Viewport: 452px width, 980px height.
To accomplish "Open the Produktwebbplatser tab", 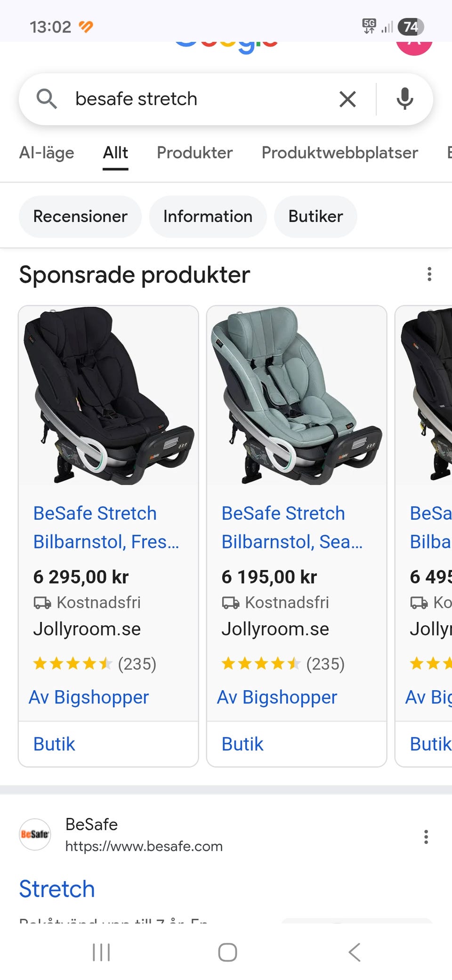I will [339, 153].
